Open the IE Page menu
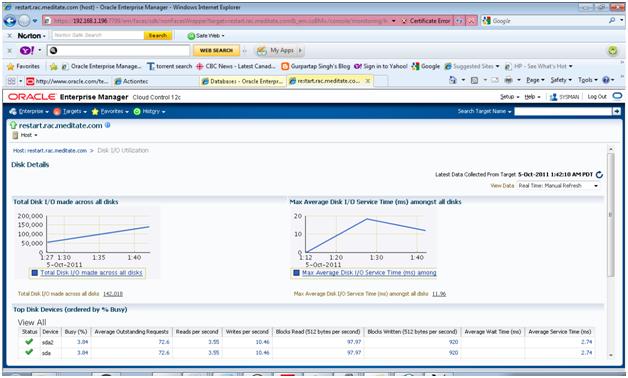This screenshot has width=628, height=378. point(535,80)
